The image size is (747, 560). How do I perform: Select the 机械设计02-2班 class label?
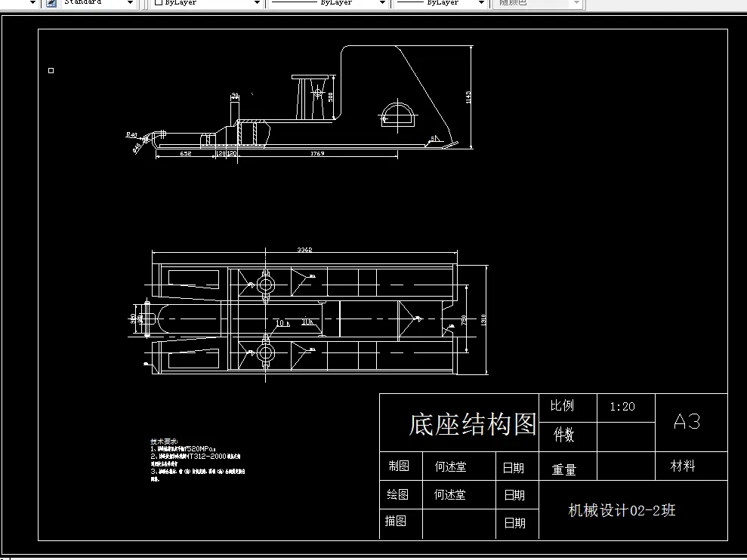tap(620, 509)
